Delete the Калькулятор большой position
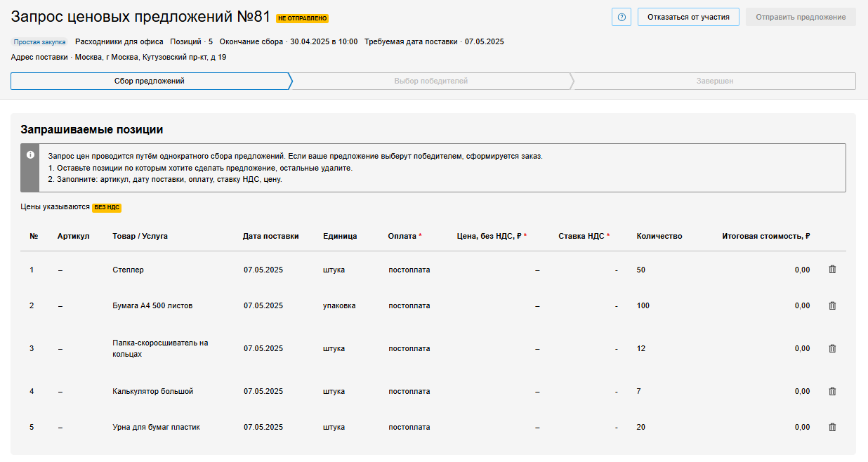The image size is (868, 462). coord(832,391)
